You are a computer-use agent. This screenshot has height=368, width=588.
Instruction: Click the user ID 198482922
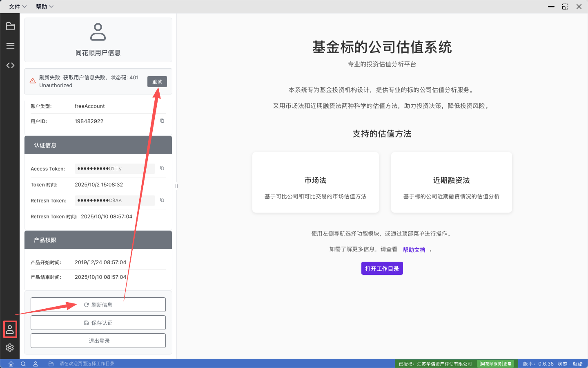89,121
